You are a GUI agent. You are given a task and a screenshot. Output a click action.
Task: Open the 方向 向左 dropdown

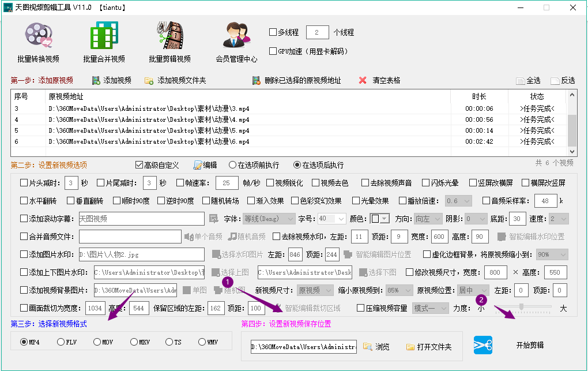[429, 219]
